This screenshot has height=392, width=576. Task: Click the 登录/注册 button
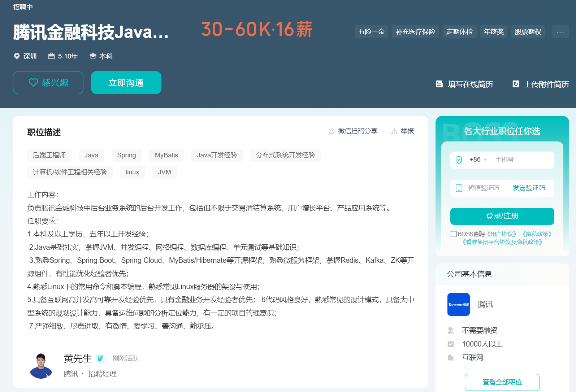tap(502, 216)
